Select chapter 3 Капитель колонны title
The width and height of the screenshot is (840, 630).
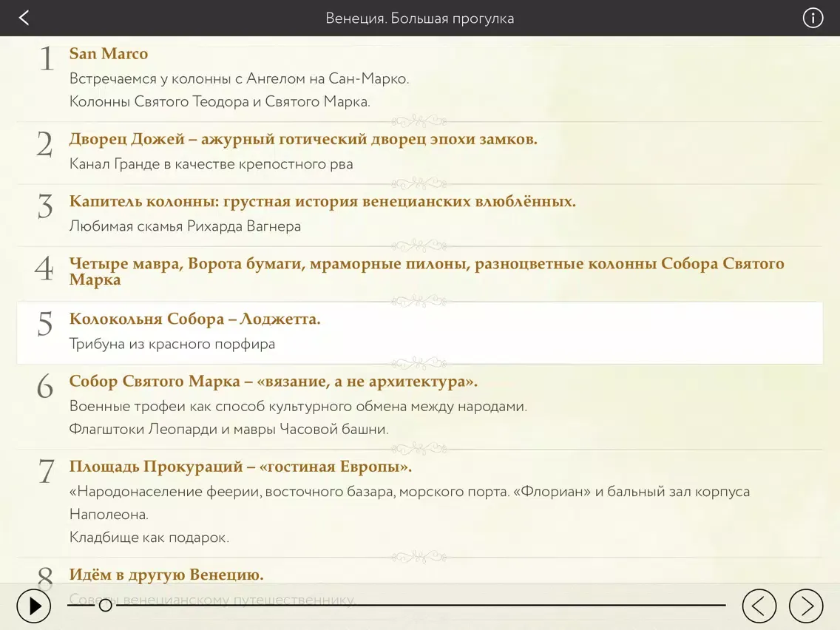coord(322,201)
